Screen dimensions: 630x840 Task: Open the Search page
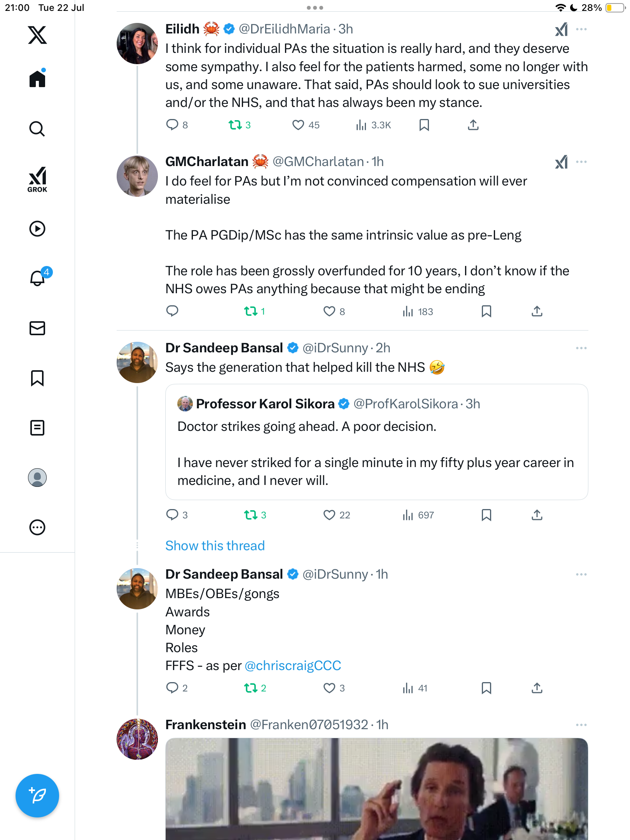point(37,129)
